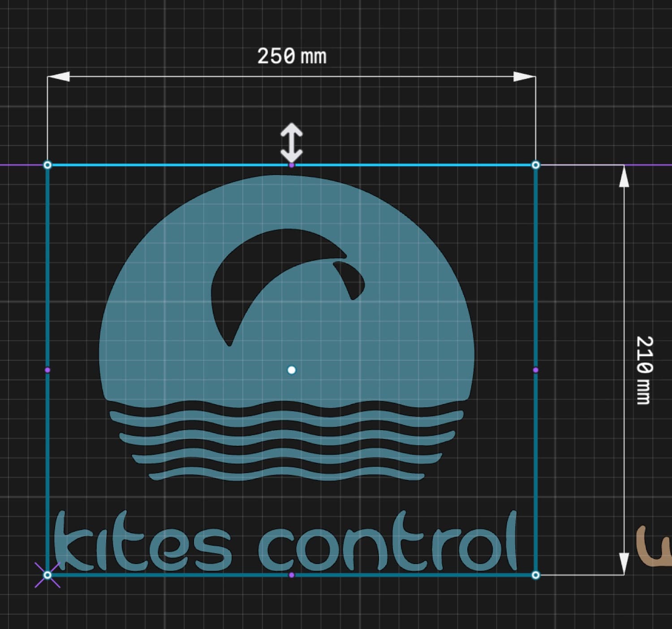672x629 pixels.
Task: Click the 'kites control' text in the logo
Action: click(x=286, y=542)
